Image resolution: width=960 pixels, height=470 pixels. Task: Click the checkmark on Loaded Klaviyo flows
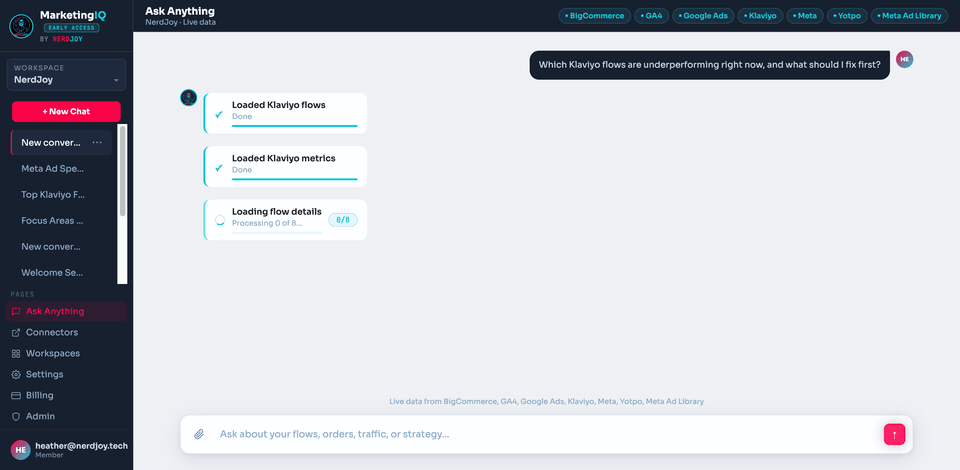(x=219, y=114)
